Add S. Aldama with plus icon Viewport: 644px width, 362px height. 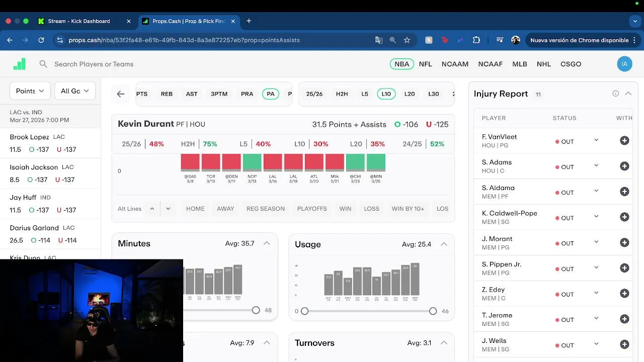tap(624, 192)
